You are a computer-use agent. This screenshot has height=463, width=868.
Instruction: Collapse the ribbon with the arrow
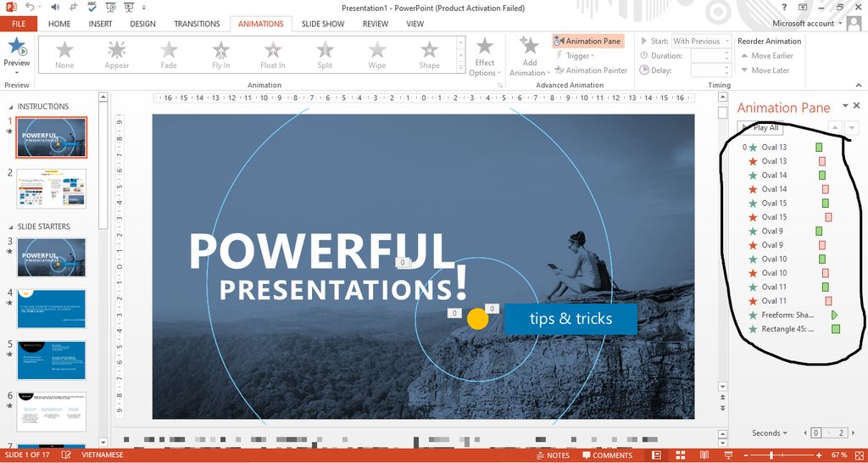tap(859, 85)
